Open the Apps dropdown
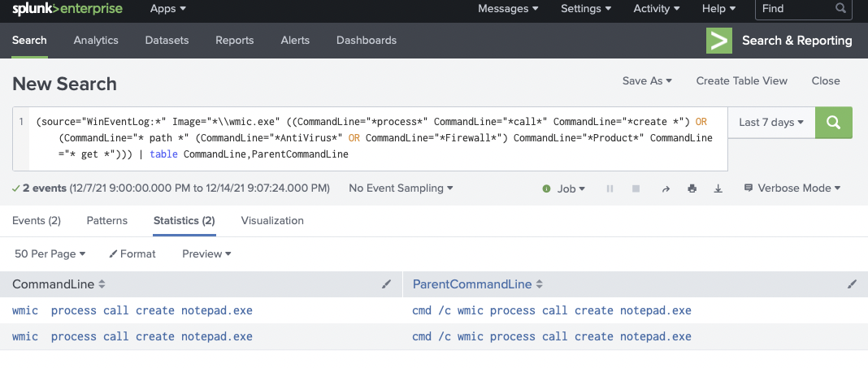The width and height of the screenshot is (868, 368). click(167, 9)
